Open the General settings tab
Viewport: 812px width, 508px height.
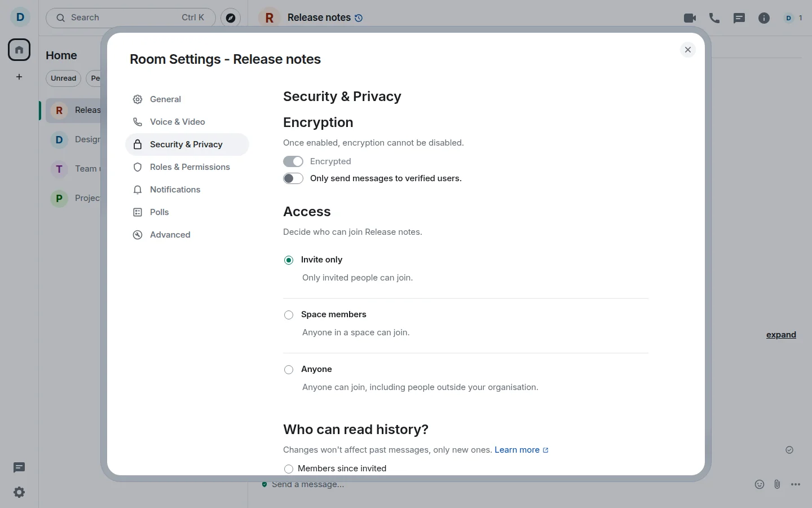coord(187,100)
